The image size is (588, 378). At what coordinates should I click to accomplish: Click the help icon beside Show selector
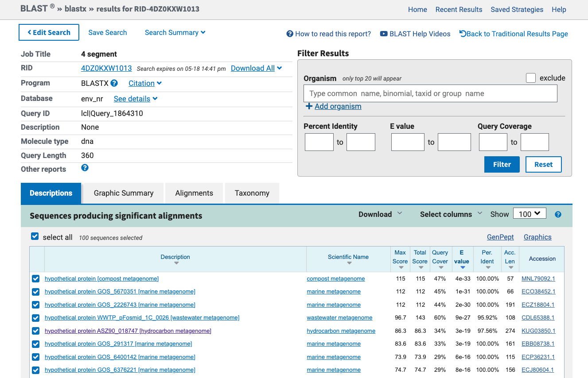(558, 214)
